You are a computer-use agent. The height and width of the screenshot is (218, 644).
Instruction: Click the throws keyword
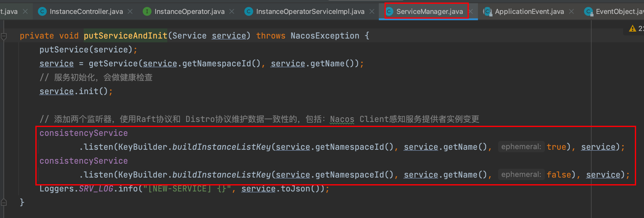click(271, 36)
